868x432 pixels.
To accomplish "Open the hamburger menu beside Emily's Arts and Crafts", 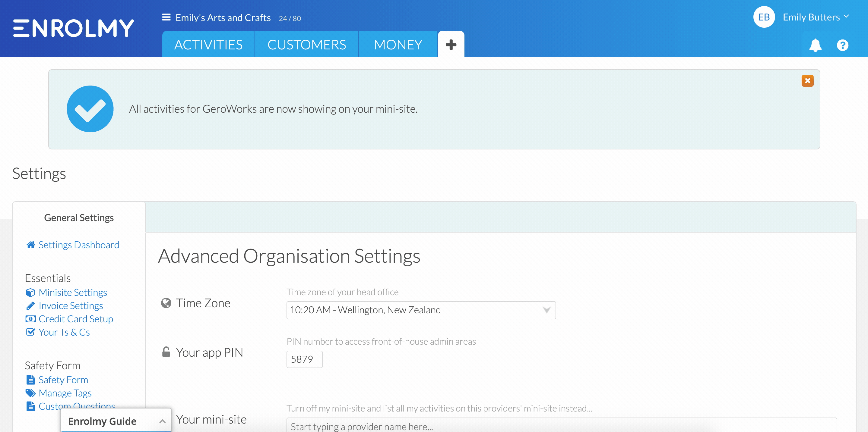I will pyautogui.click(x=166, y=17).
